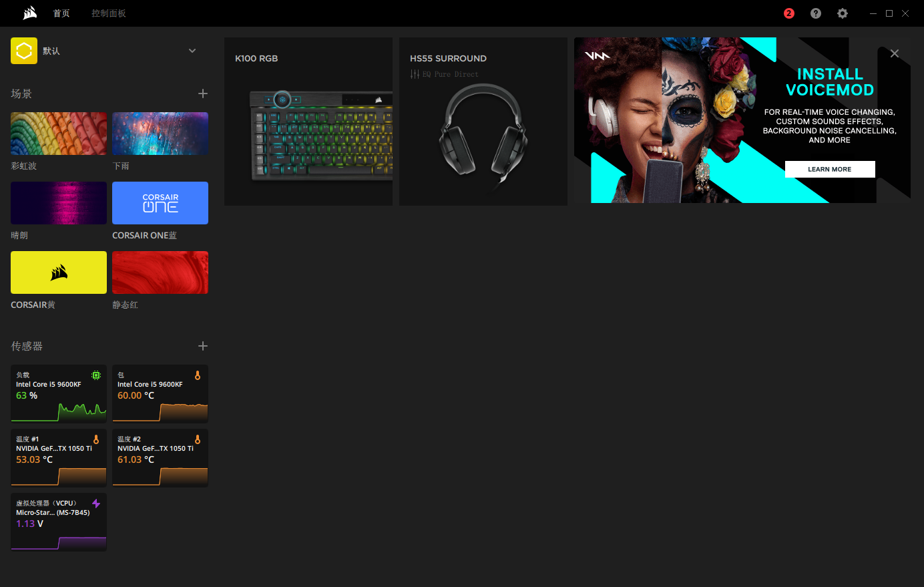
Task: Open the notifications badge showing 2
Action: click(789, 13)
